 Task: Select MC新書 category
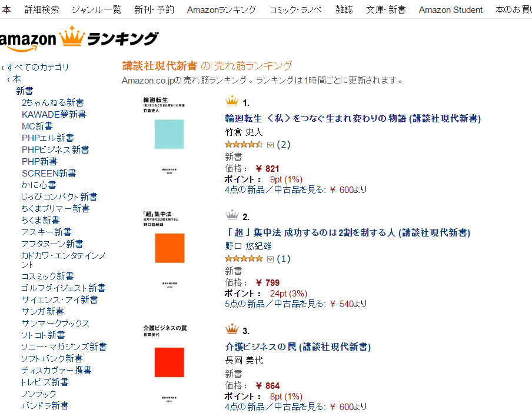pos(37,126)
